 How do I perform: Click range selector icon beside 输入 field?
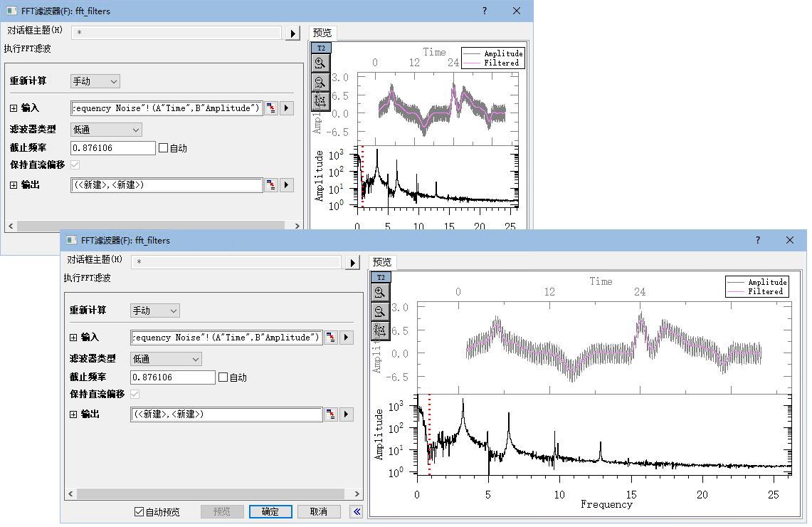(331, 338)
